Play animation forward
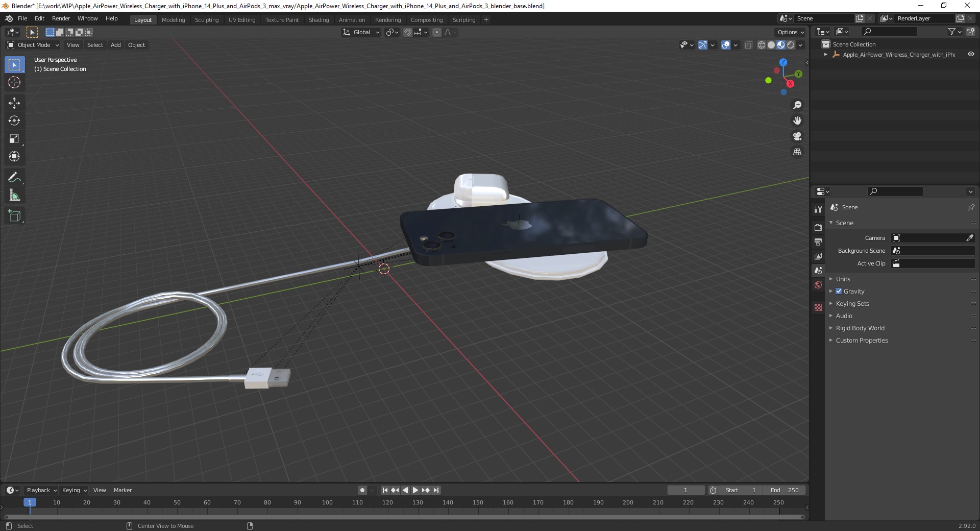Image resolution: width=980 pixels, height=531 pixels. [x=415, y=490]
